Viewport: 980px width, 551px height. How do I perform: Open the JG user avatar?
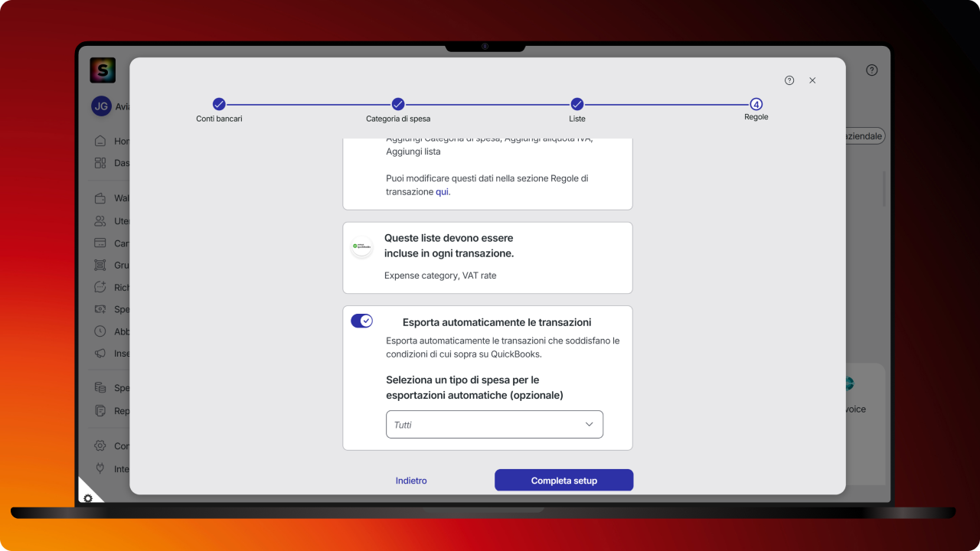[x=101, y=106]
